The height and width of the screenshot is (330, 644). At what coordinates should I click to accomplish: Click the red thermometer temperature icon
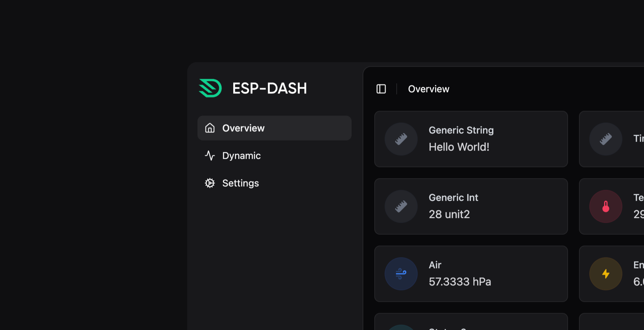point(606,206)
